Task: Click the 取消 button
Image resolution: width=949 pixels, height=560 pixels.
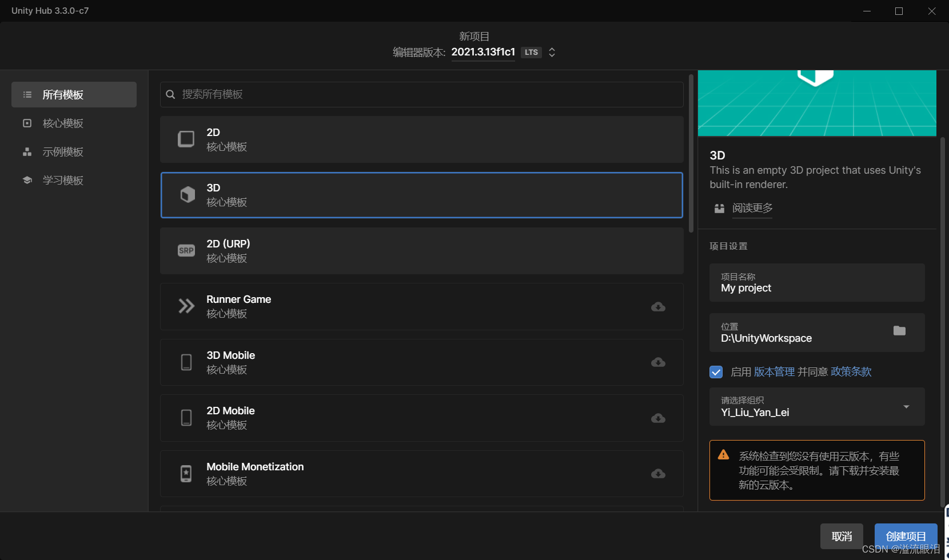Action: tap(842, 536)
